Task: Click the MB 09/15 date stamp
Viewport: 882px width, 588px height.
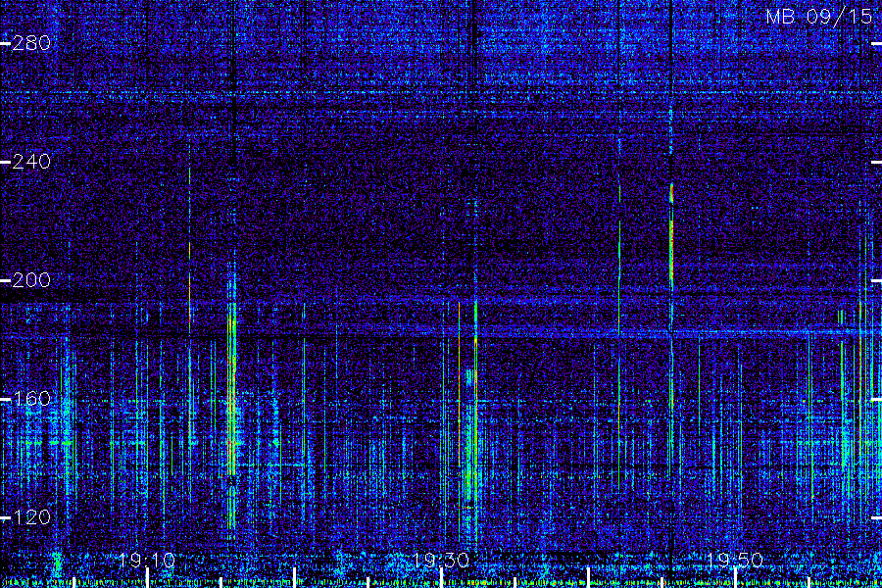Action: [x=819, y=17]
